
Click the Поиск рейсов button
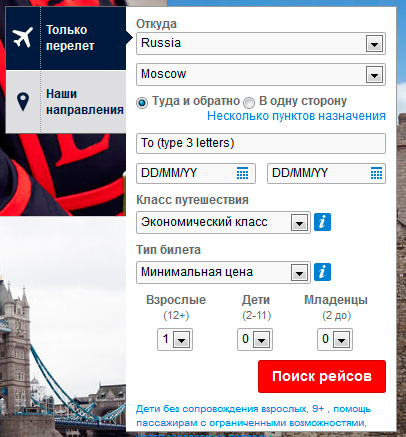coord(322,376)
